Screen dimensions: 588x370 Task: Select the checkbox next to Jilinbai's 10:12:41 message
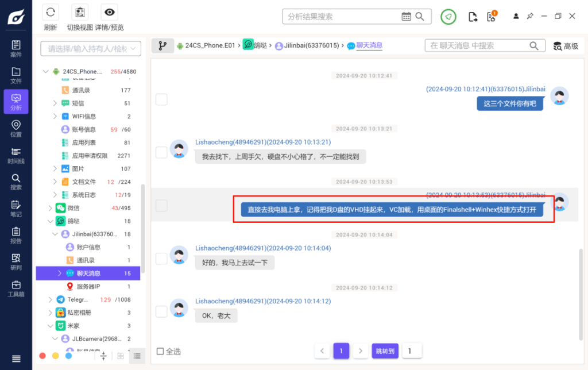(x=161, y=99)
